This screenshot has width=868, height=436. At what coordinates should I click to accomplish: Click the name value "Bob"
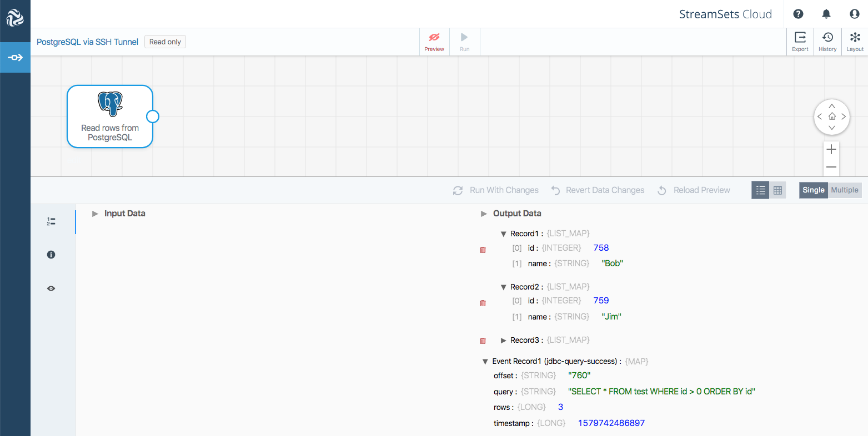[x=613, y=263]
